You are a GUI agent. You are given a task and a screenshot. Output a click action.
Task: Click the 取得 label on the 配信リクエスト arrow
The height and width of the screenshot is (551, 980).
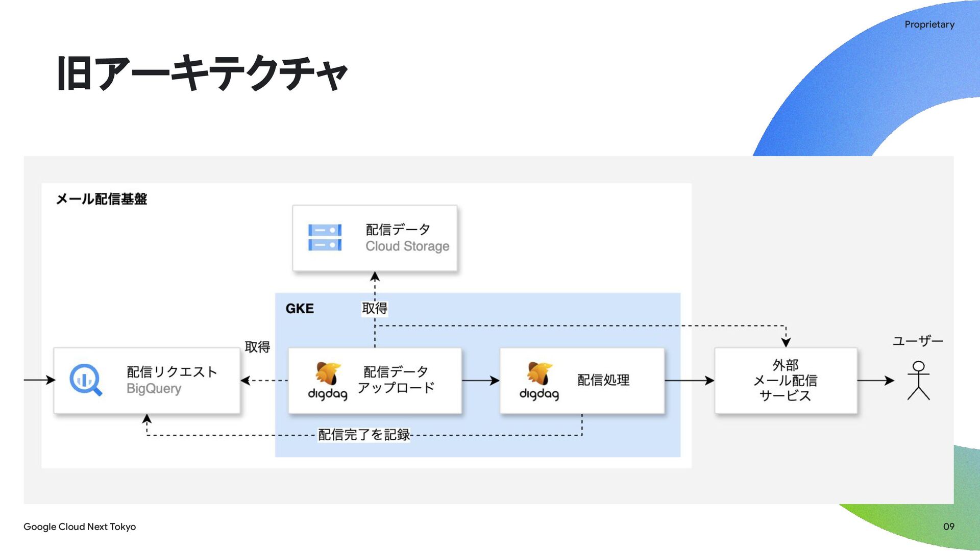point(257,347)
